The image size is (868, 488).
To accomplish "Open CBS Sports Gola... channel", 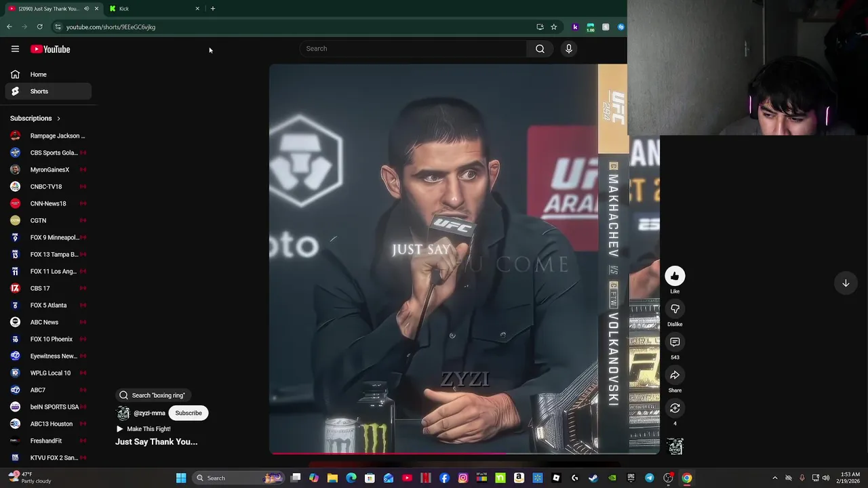I will 48,152.
